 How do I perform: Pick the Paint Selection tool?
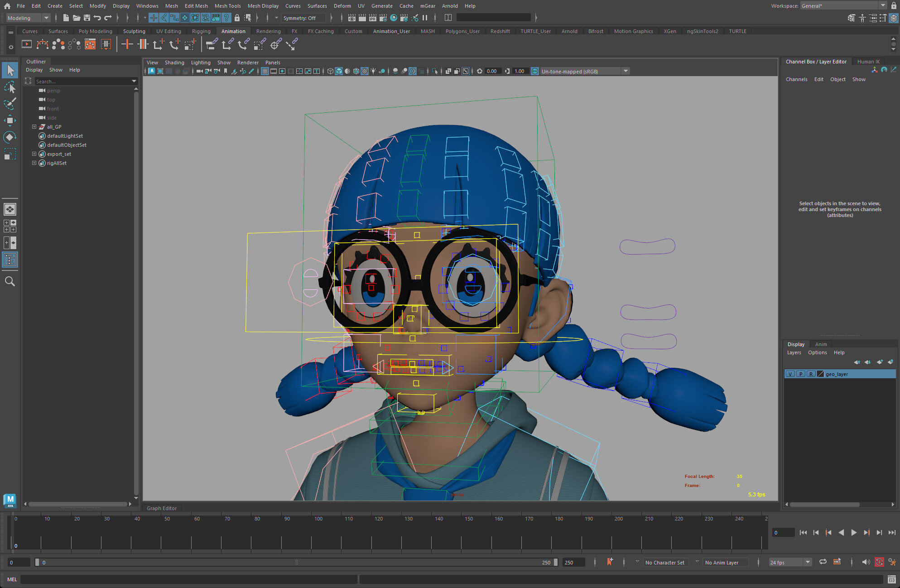10,104
